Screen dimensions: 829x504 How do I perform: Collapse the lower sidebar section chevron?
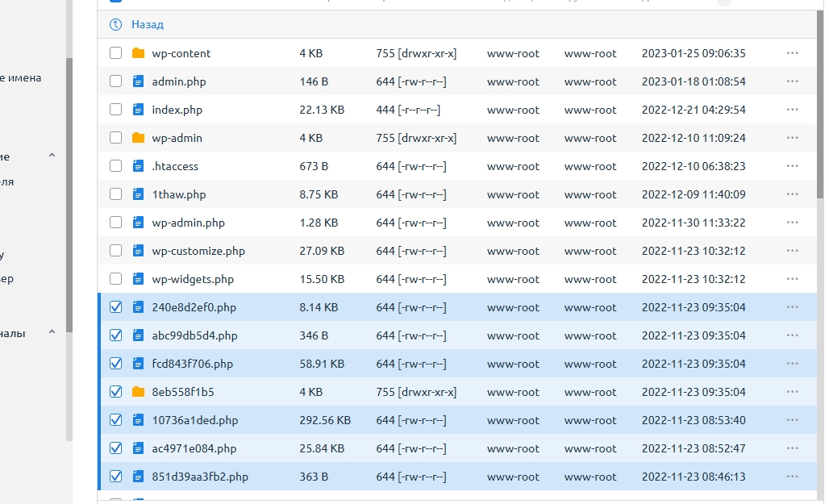pos(52,332)
